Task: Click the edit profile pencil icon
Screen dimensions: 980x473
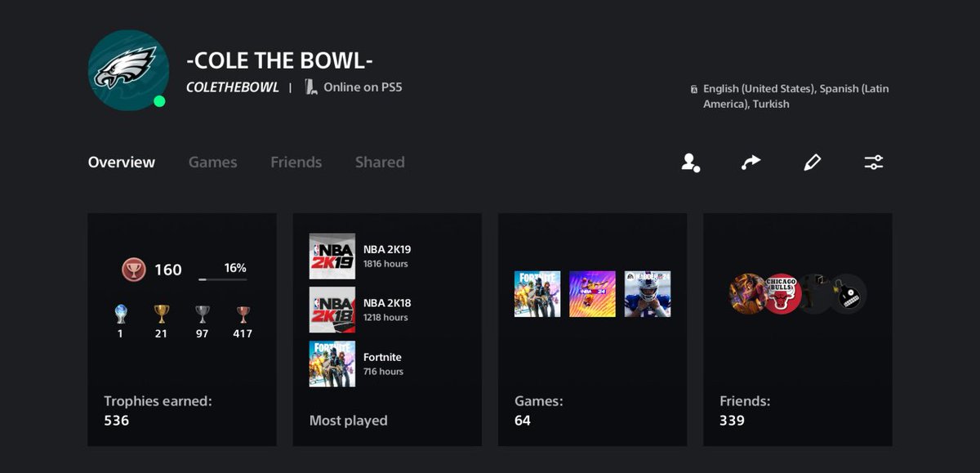Action: (812, 163)
